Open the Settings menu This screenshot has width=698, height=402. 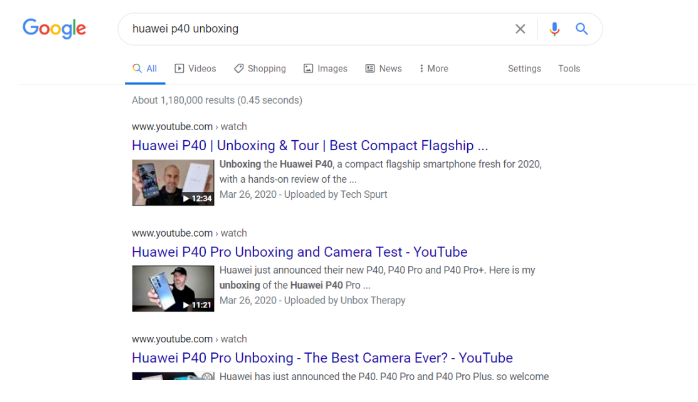click(x=524, y=69)
